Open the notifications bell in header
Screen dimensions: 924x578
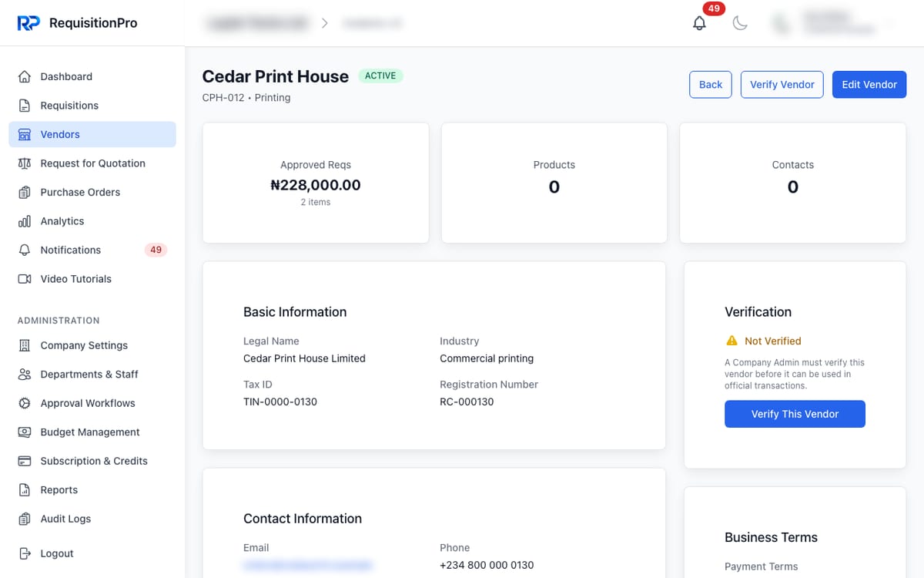[x=699, y=23]
